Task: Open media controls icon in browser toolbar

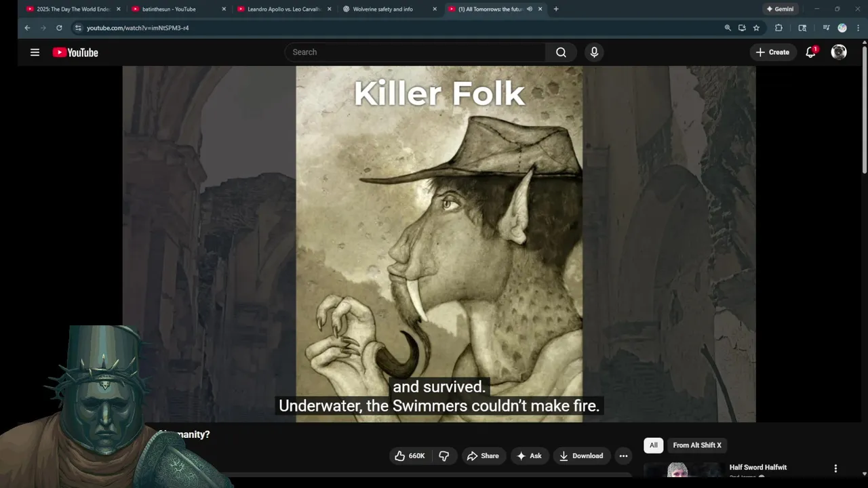Action: pos(826,28)
